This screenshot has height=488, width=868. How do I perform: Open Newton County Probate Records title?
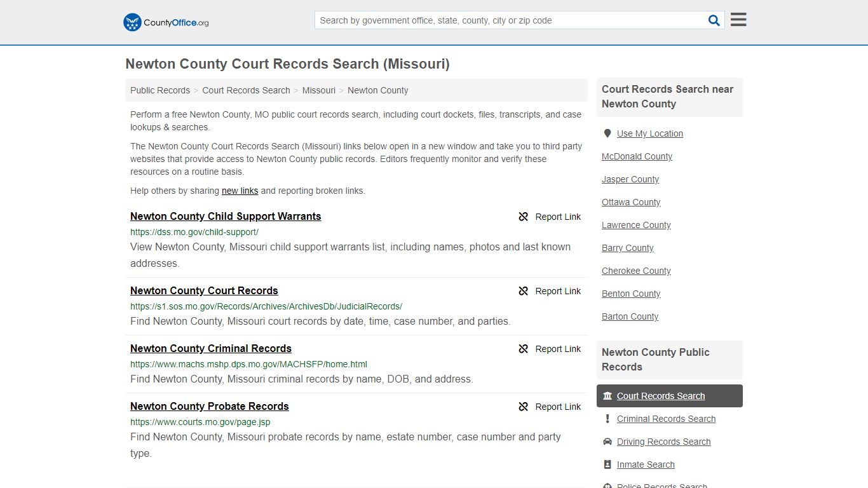(210, 406)
